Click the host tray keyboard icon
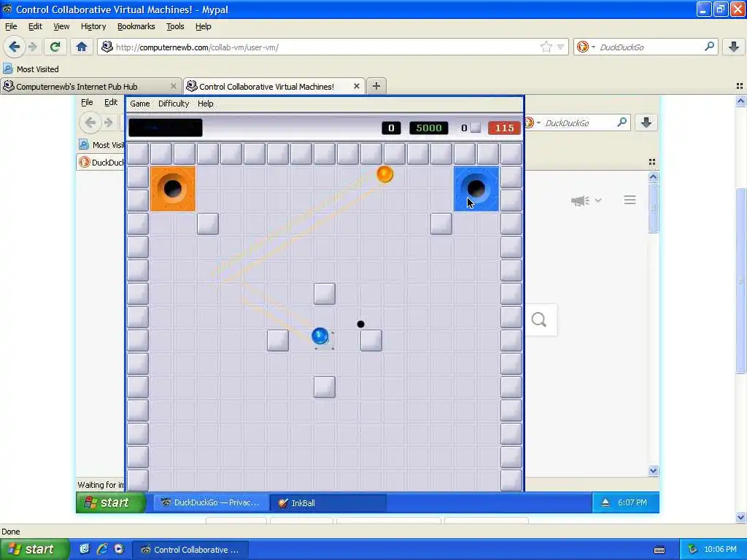747x560 pixels. (x=659, y=550)
